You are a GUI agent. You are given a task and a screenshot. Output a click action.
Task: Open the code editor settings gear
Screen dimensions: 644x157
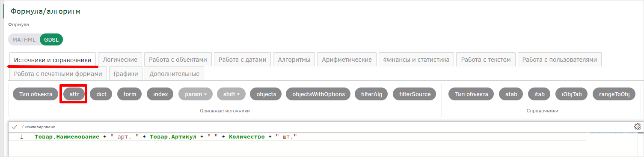pyautogui.click(x=637, y=127)
